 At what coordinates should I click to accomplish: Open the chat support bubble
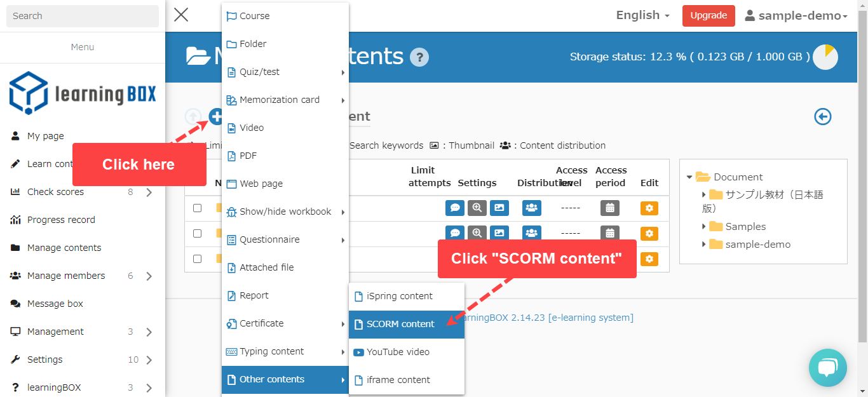(827, 368)
